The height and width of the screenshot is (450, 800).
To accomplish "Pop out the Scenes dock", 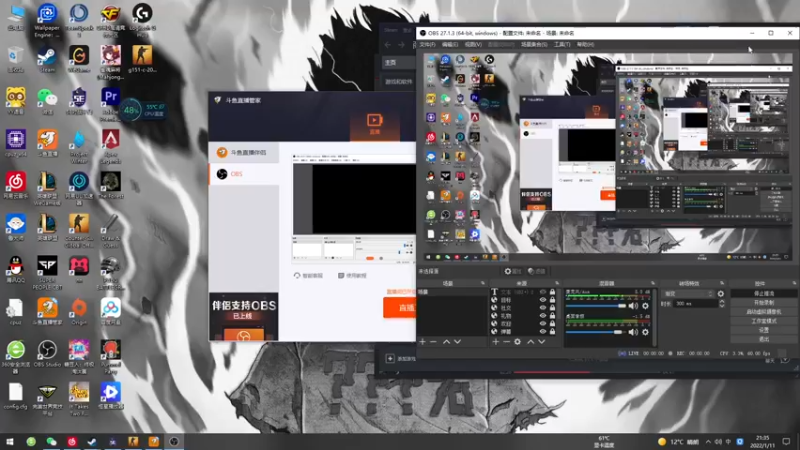I will [483, 283].
